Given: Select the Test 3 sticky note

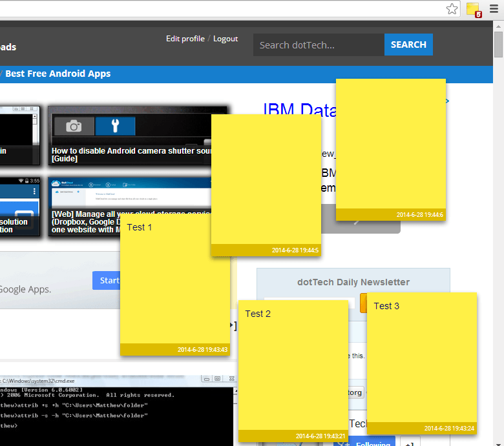Looking at the screenshot, I should pyautogui.click(x=421, y=361).
